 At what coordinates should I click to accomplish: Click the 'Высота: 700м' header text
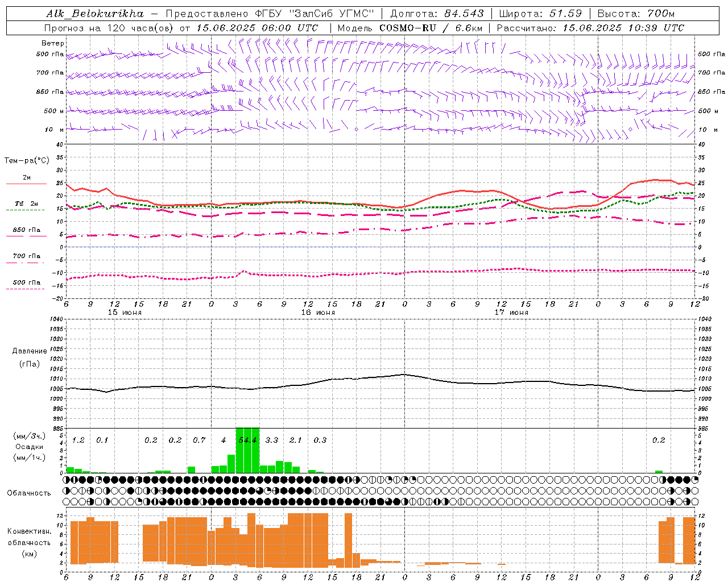click(x=636, y=14)
